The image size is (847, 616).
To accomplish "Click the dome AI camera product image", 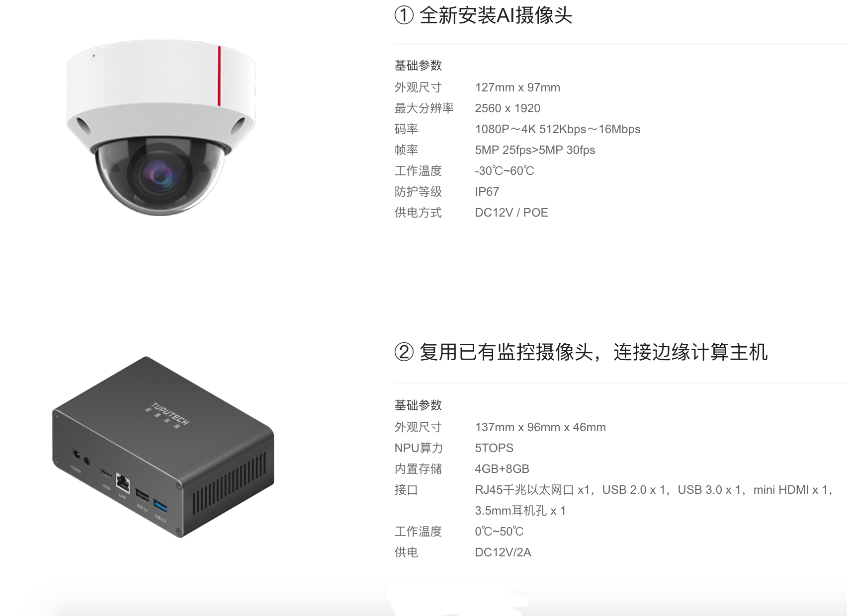I will [161, 128].
